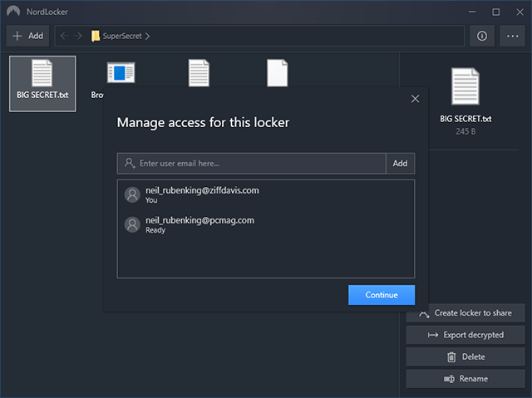The image size is (532, 398).
Task: Click the BIG SECRET.txt preview icon in details panel
Action: click(x=465, y=86)
